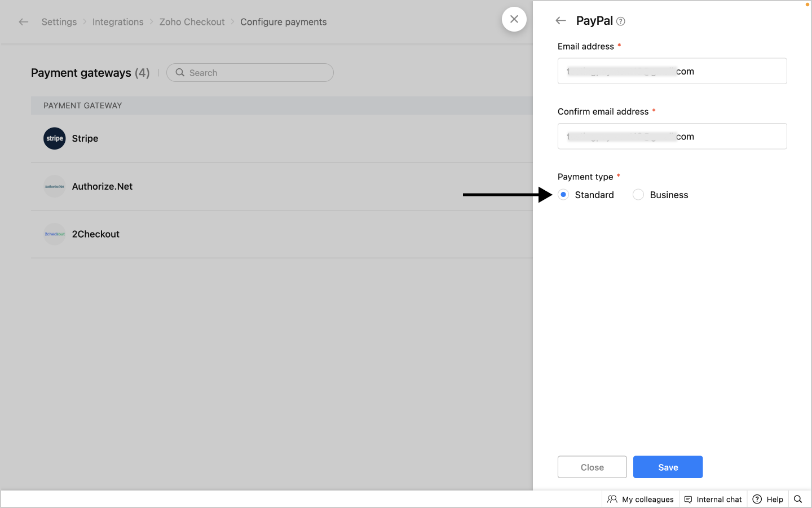812x508 pixels.
Task: Open Settings breadcrumb link
Action: pos(59,22)
